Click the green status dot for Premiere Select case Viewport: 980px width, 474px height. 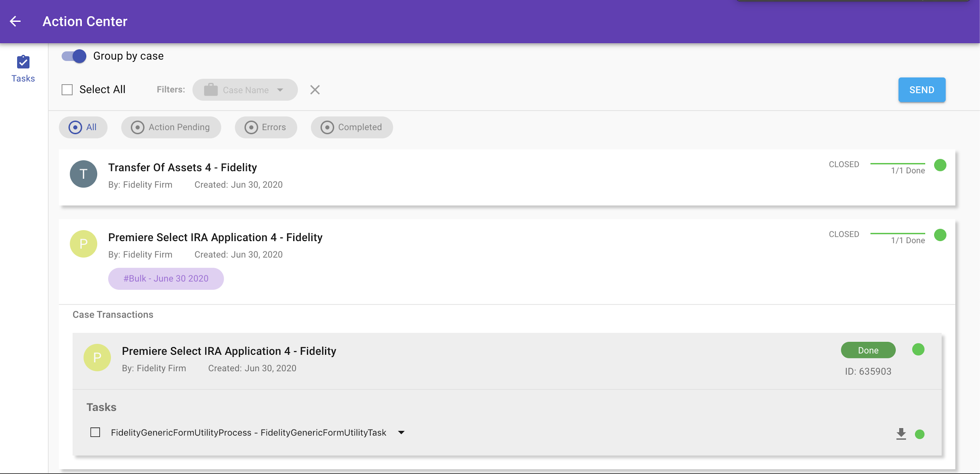(x=940, y=235)
